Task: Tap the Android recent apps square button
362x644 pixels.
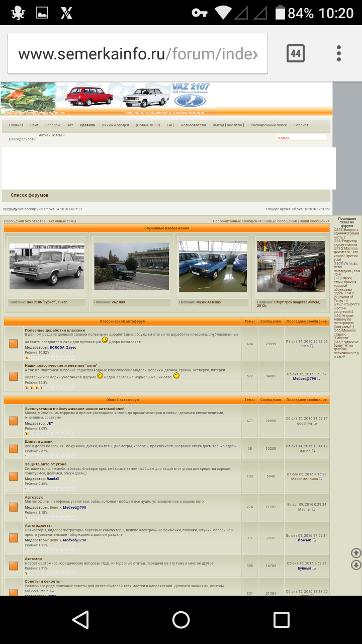Action: 281,619
